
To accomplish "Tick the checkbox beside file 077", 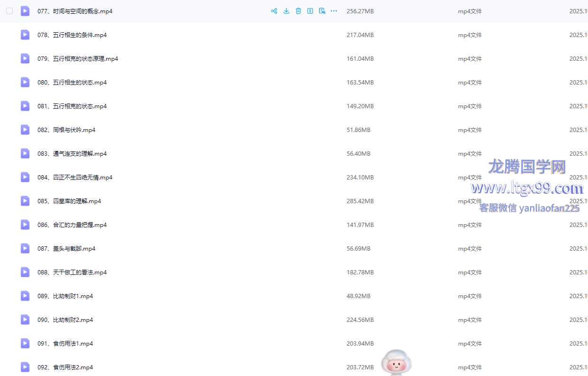I will [9, 11].
